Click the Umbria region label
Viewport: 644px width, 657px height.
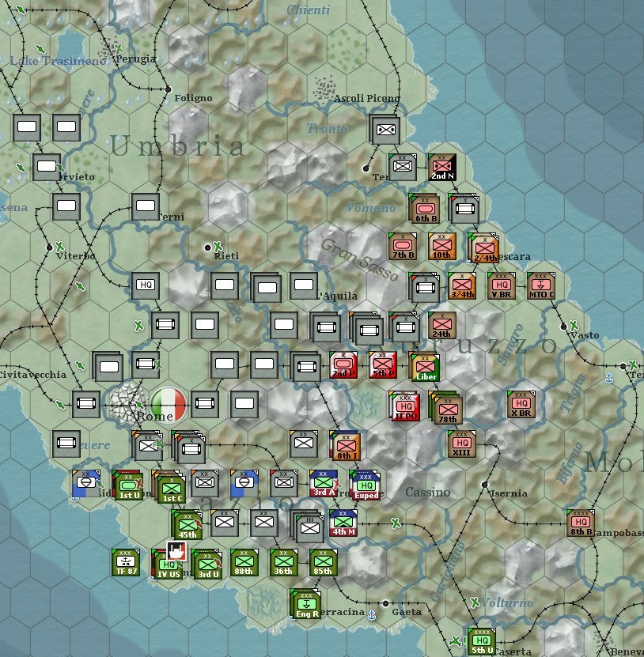click(178, 146)
